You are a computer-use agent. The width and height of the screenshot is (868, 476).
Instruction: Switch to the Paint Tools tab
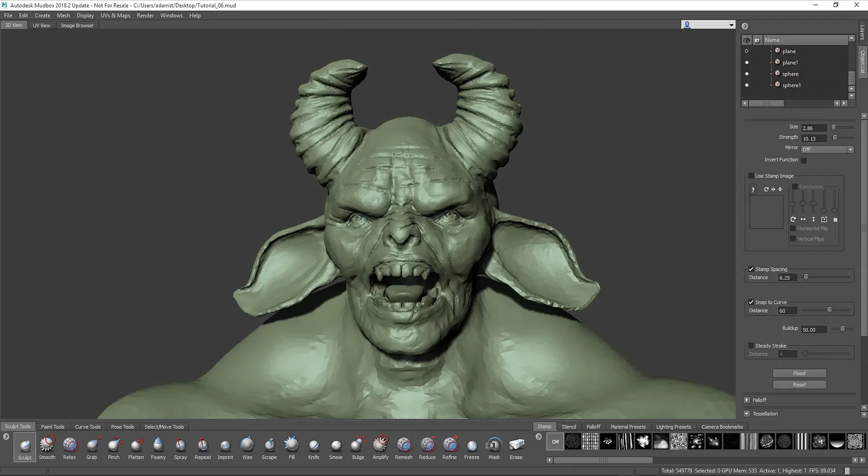click(52, 426)
